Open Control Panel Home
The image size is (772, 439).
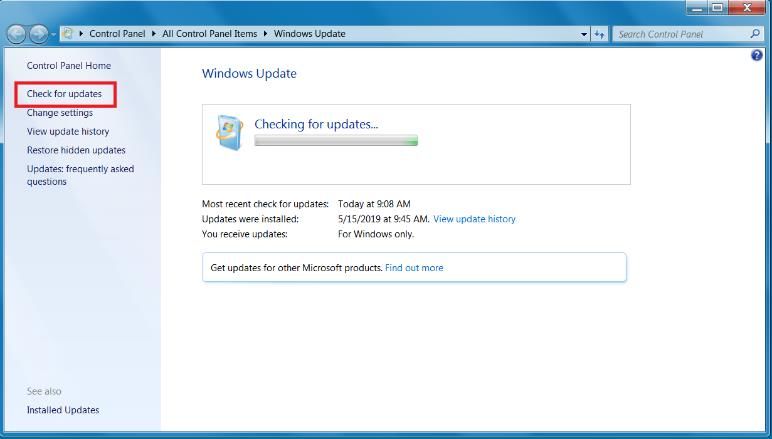click(x=69, y=65)
